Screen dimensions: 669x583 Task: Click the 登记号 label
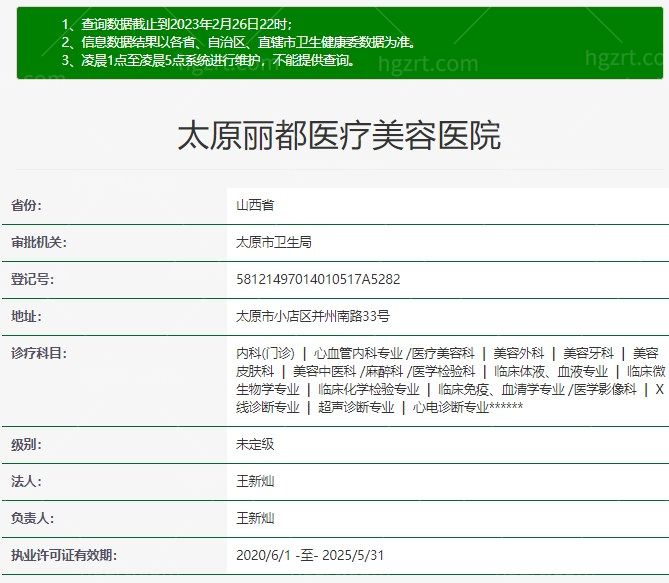32,280
